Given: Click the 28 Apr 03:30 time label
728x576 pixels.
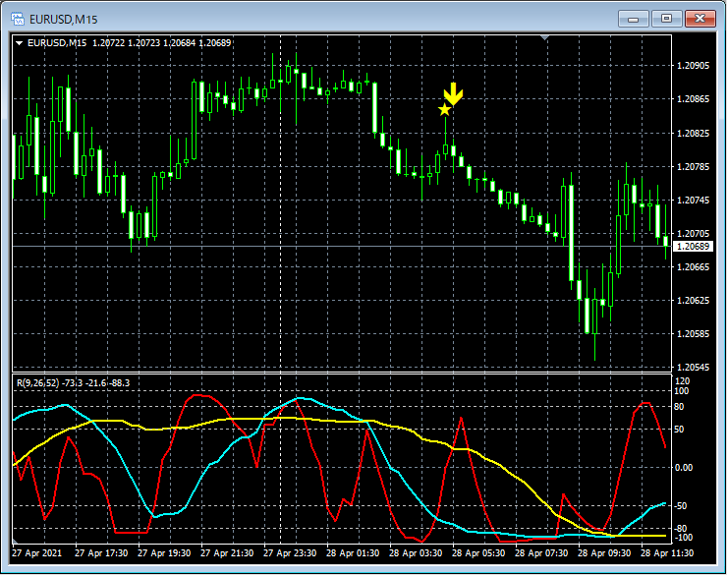Looking at the screenshot, I should [416, 553].
